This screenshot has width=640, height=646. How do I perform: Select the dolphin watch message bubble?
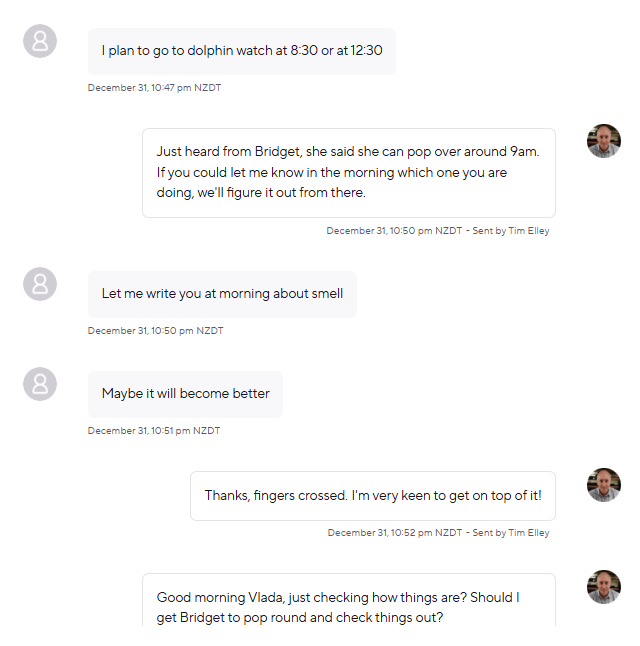(241, 51)
